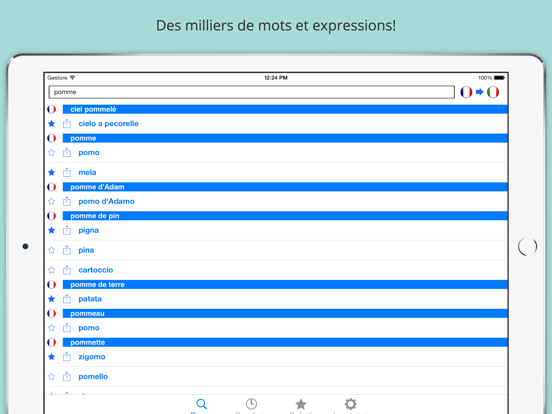
Task: Tap the flag icon beside the 'pomme' header
Action: click(51, 138)
